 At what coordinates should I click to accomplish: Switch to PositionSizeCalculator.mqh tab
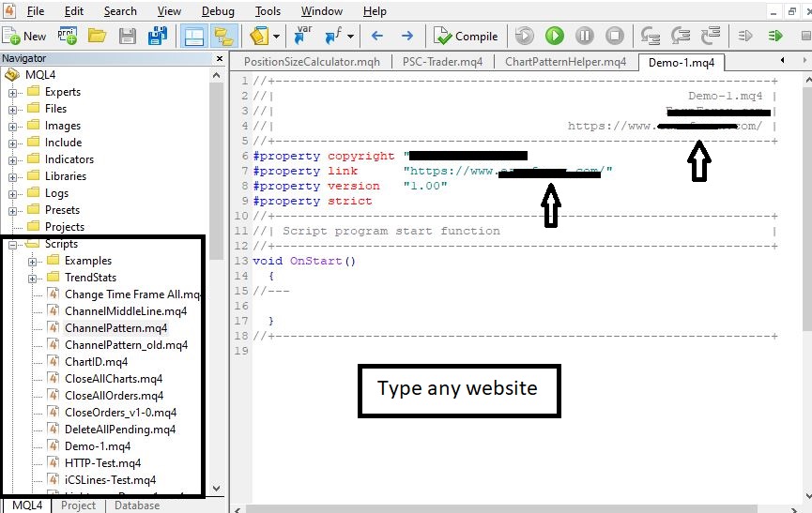pyautogui.click(x=312, y=62)
